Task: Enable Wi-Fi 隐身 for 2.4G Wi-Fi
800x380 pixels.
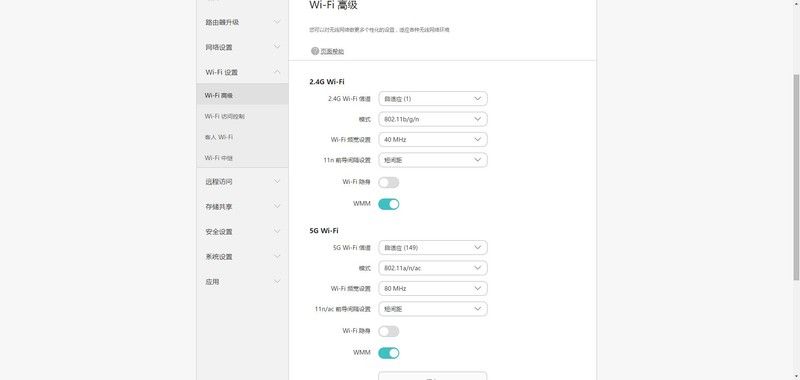Action: pos(388,182)
